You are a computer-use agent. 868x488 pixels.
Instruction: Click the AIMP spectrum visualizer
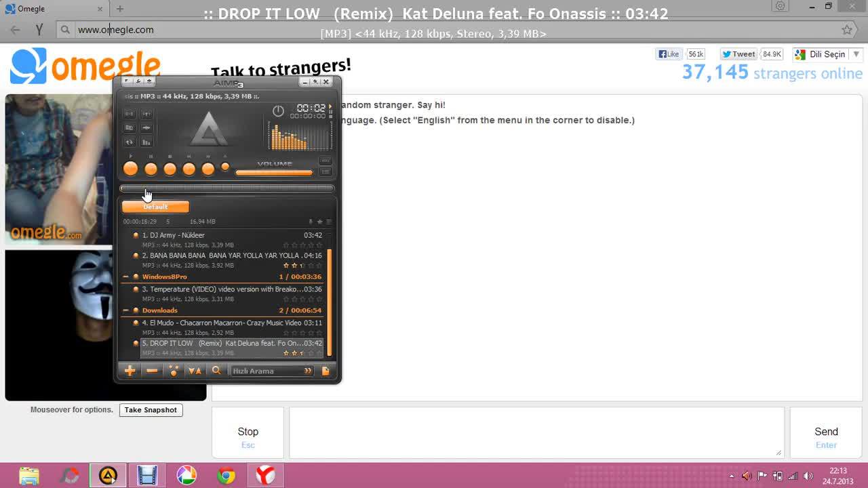coord(299,135)
